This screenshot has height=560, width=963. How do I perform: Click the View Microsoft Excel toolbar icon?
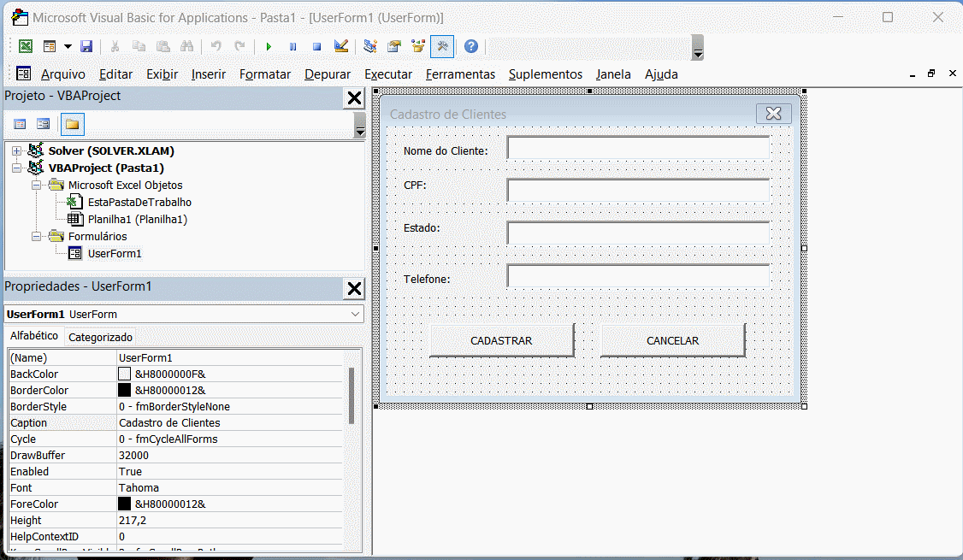(26, 46)
